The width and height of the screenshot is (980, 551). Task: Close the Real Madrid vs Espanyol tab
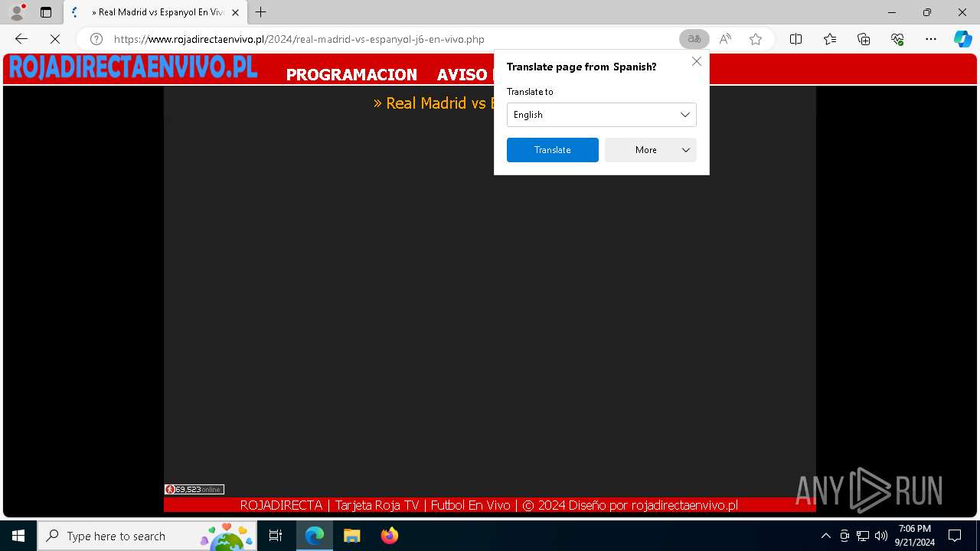click(x=236, y=12)
